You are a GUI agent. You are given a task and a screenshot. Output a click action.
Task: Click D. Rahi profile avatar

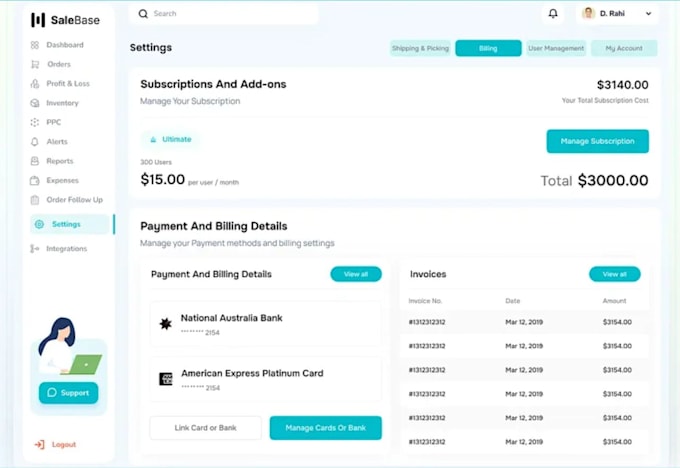(x=588, y=13)
